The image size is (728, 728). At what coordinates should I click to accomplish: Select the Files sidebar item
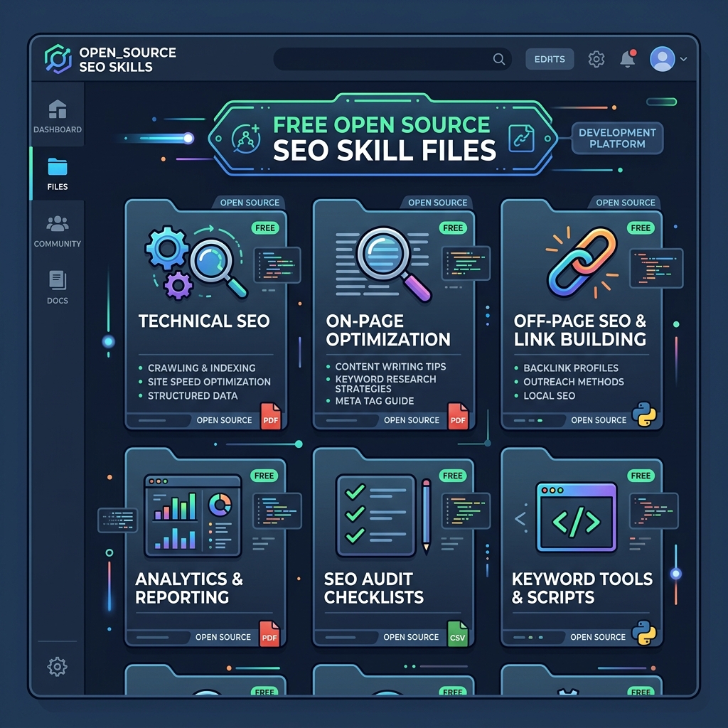click(x=58, y=174)
